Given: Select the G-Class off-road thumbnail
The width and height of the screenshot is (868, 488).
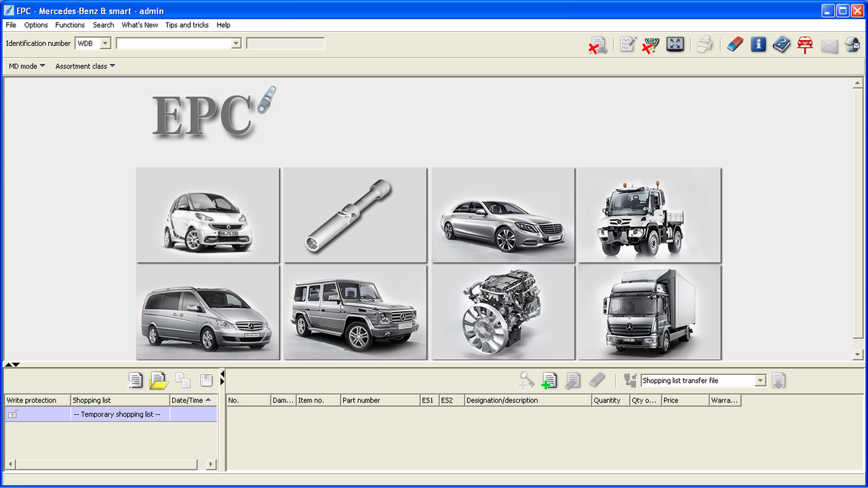Looking at the screenshot, I should click(x=355, y=312).
